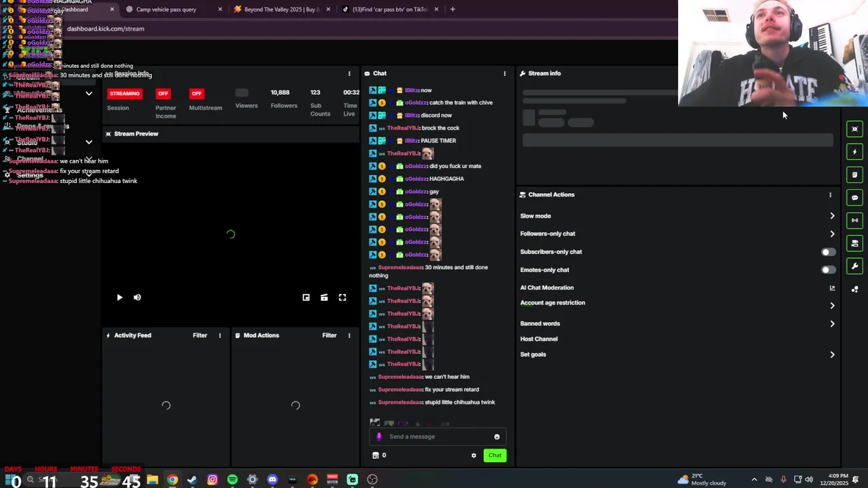Click the Send a message input field

click(x=437, y=437)
